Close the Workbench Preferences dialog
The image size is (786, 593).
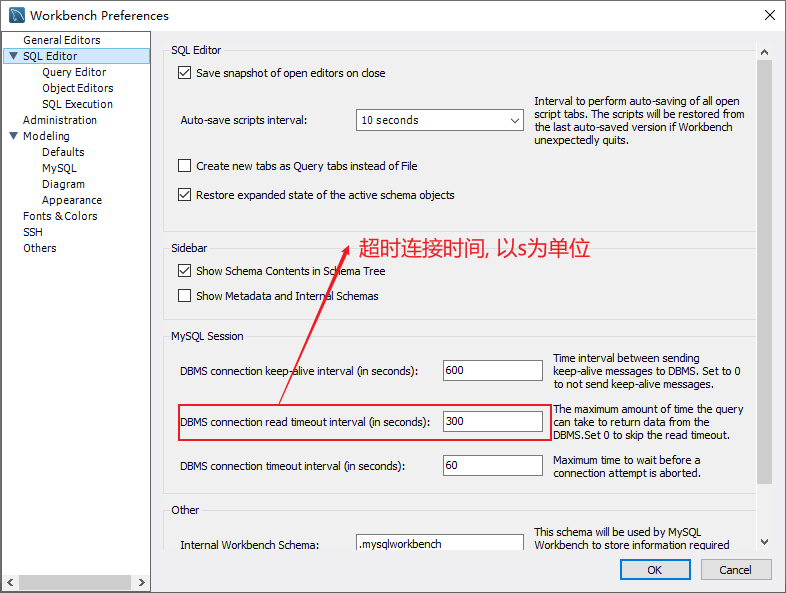coord(769,15)
